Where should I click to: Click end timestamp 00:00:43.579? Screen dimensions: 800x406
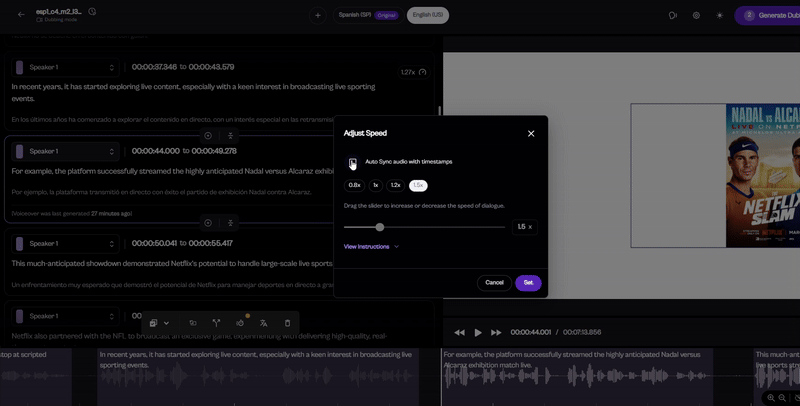[x=211, y=67]
